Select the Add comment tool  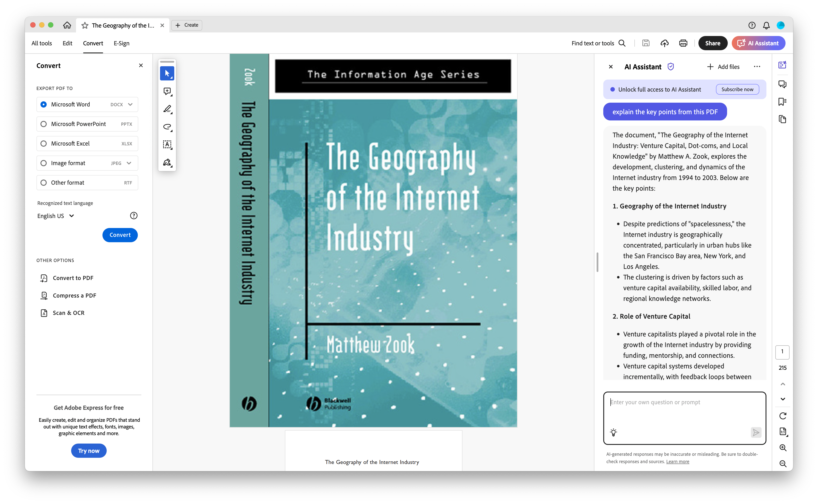tap(167, 91)
